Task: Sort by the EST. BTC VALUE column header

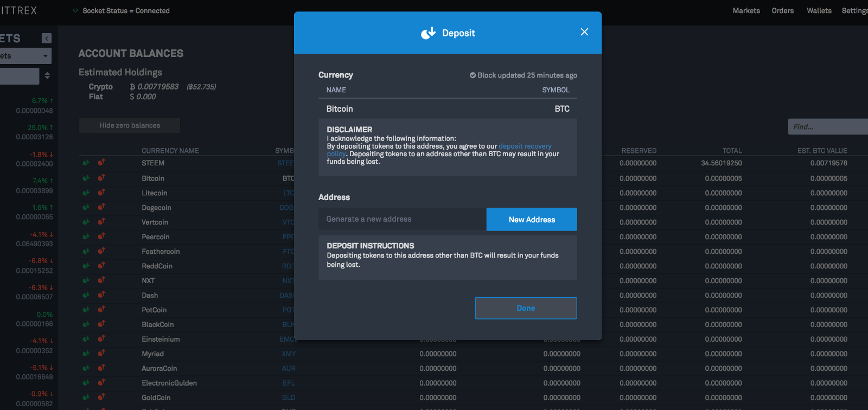Action: pos(822,151)
